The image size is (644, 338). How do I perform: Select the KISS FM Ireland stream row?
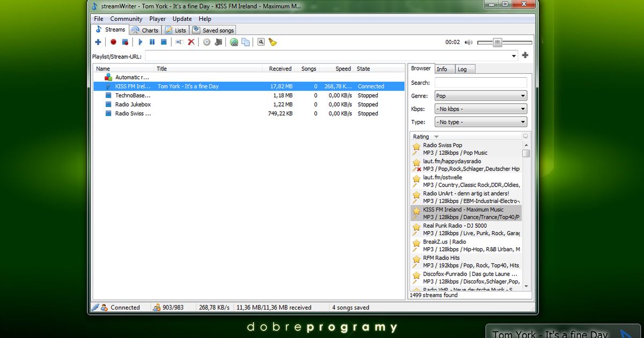249,86
